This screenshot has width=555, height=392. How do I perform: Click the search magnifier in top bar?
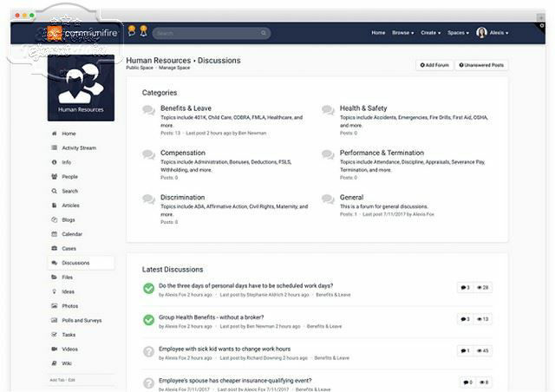pos(264,33)
